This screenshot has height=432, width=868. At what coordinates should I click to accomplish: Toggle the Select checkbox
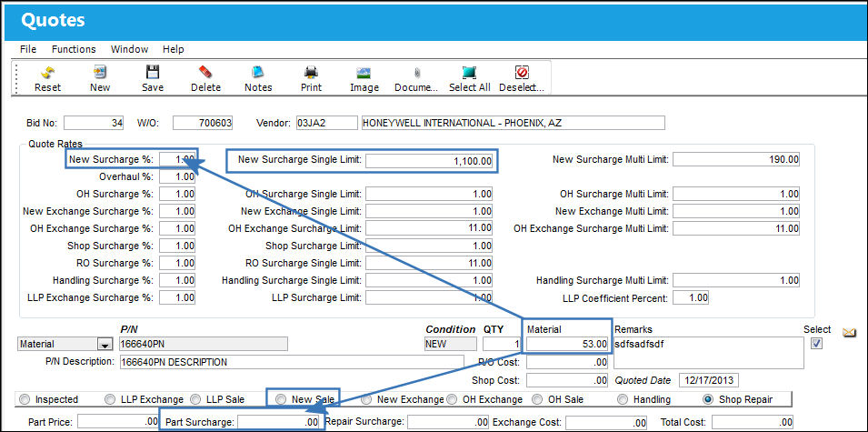[816, 344]
